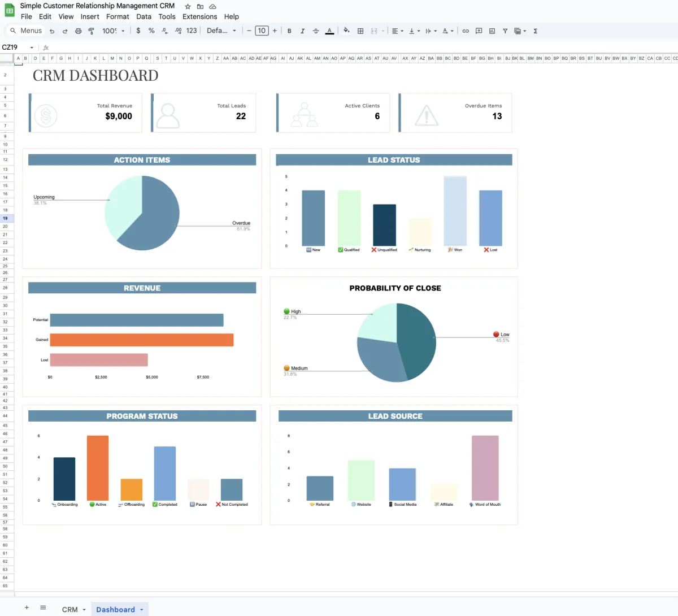Click the print icon
Image resolution: width=678 pixels, height=616 pixels.
pyautogui.click(x=78, y=31)
